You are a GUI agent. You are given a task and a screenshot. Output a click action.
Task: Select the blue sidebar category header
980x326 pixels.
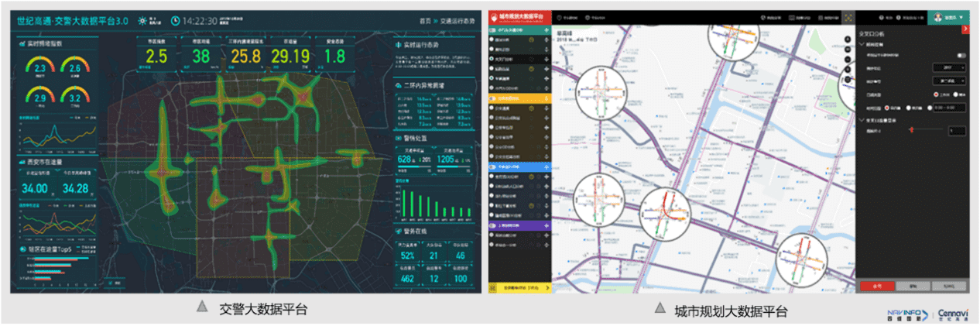(x=519, y=166)
